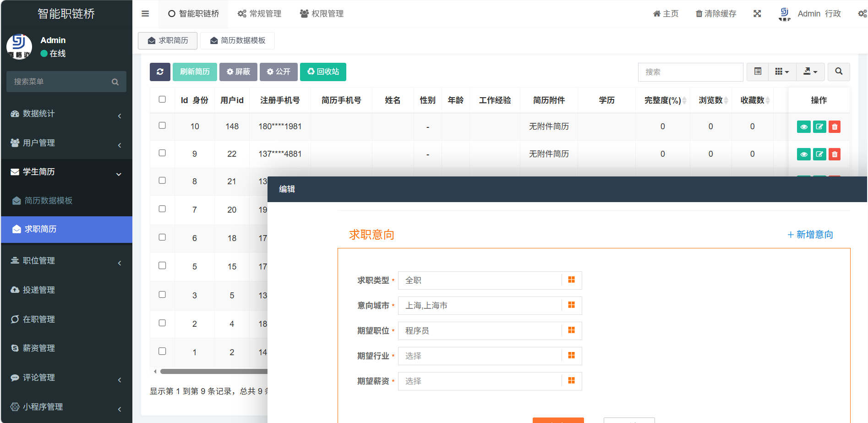Check the select-all checkbox in table header

tap(162, 99)
